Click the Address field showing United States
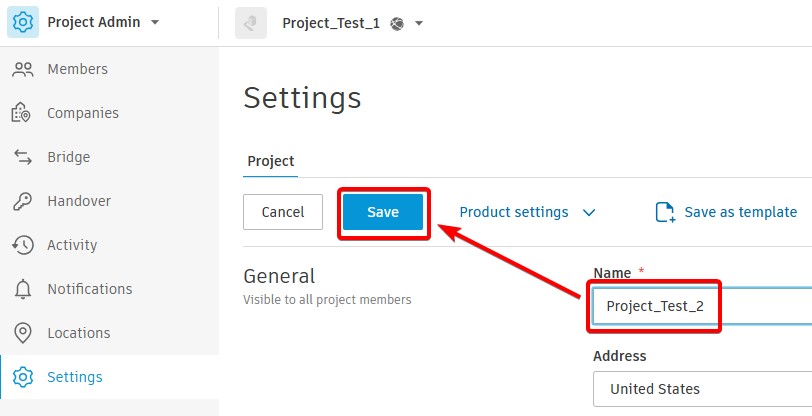 coord(702,389)
